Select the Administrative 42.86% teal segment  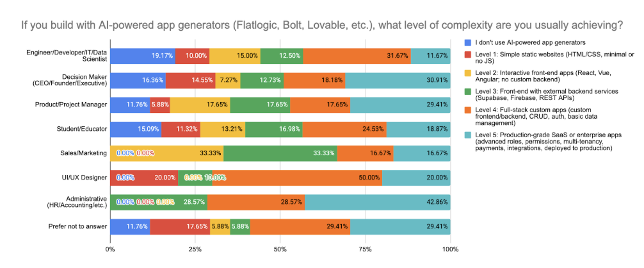point(378,202)
